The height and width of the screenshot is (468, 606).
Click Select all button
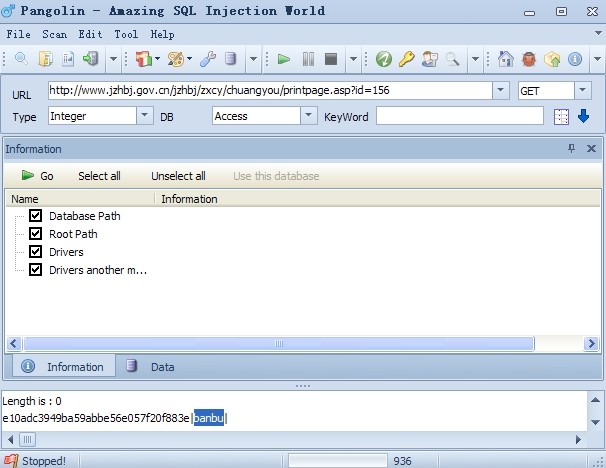[99, 176]
